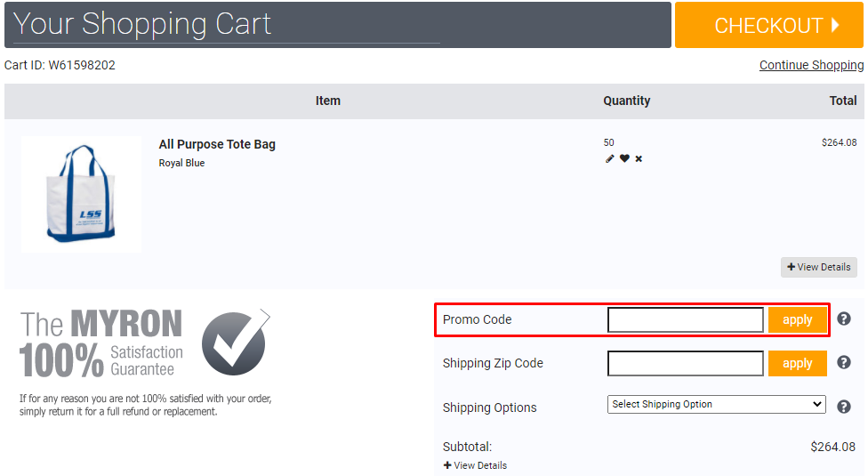Apply the promo code
Image resolution: width=868 pixels, height=476 pixels.
tap(797, 320)
